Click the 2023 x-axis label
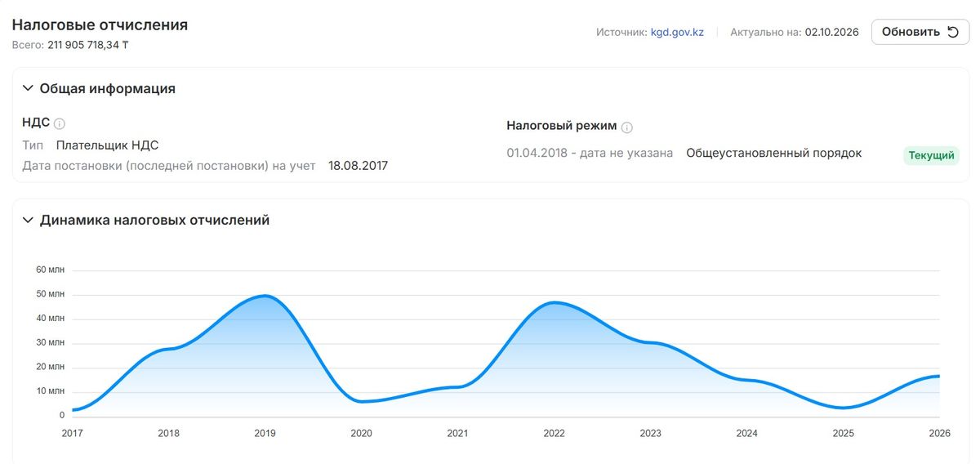The image size is (980, 464). click(651, 433)
